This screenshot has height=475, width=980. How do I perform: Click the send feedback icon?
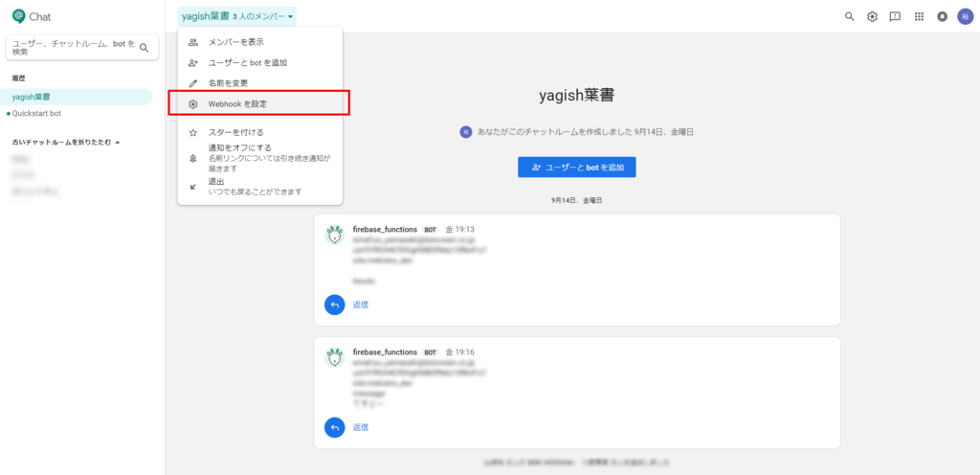tap(895, 17)
